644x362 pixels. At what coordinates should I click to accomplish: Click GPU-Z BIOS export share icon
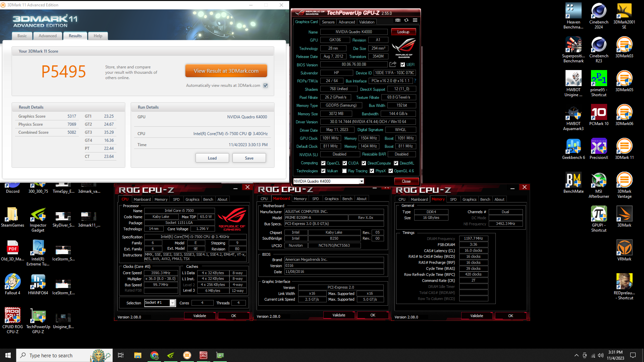393,64
